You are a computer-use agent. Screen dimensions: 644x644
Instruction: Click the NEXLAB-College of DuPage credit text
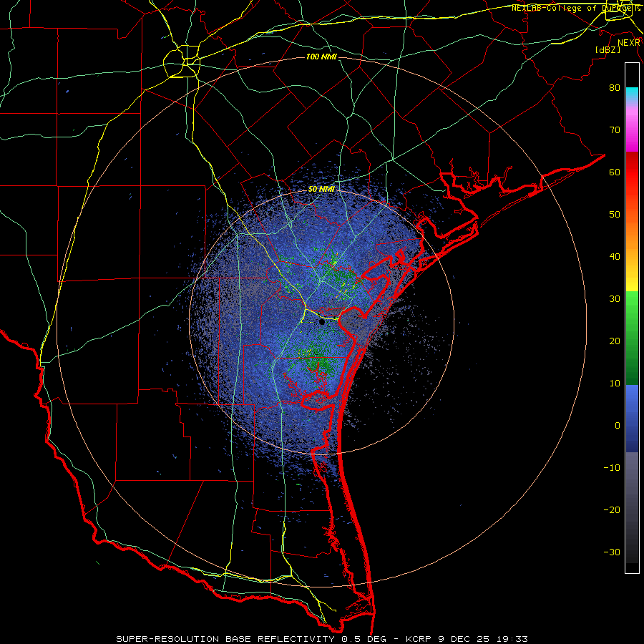click(x=576, y=8)
